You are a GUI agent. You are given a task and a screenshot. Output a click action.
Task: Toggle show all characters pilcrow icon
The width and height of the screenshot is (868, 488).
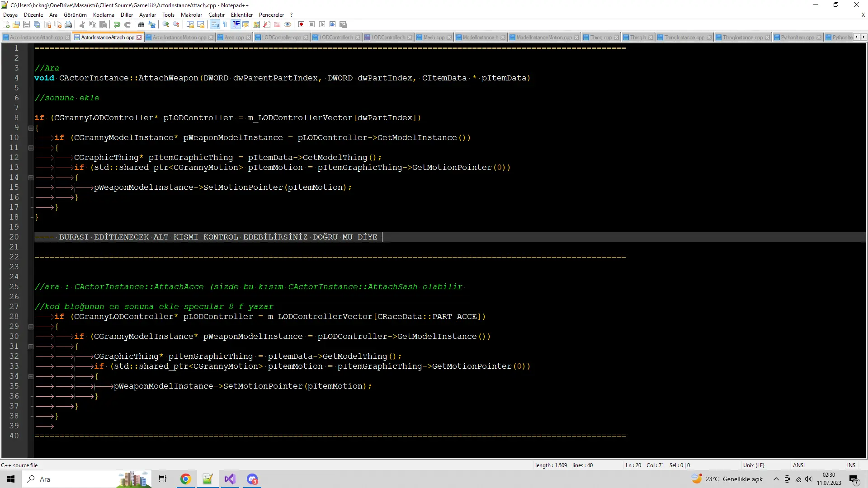(x=225, y=24)
